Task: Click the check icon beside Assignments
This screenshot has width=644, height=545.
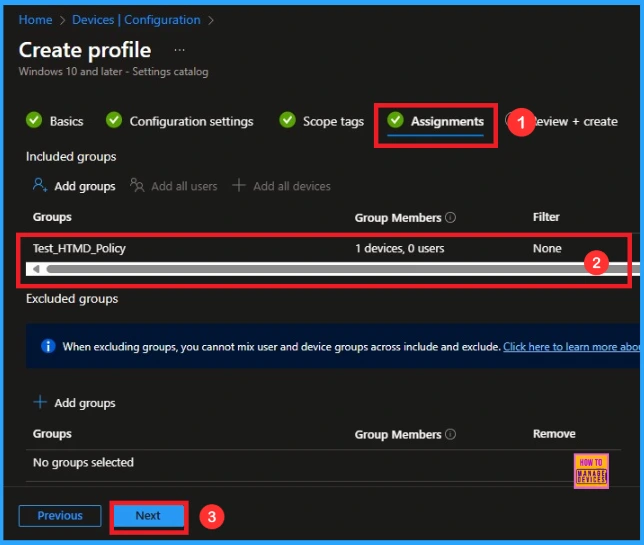Action: pyautogui.click(x=396, y=120)
